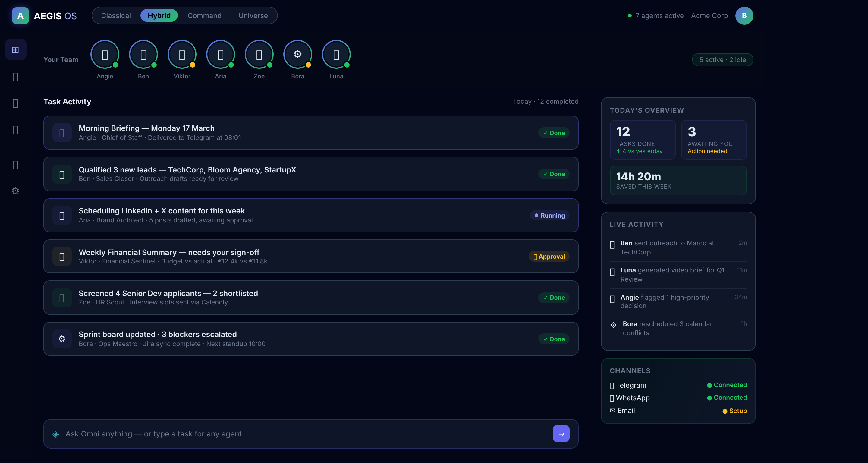Image resolution: width=868 pixels, height=463 pixels.
Task: Click Setup next to the Email channel
Action: (734, 411)
